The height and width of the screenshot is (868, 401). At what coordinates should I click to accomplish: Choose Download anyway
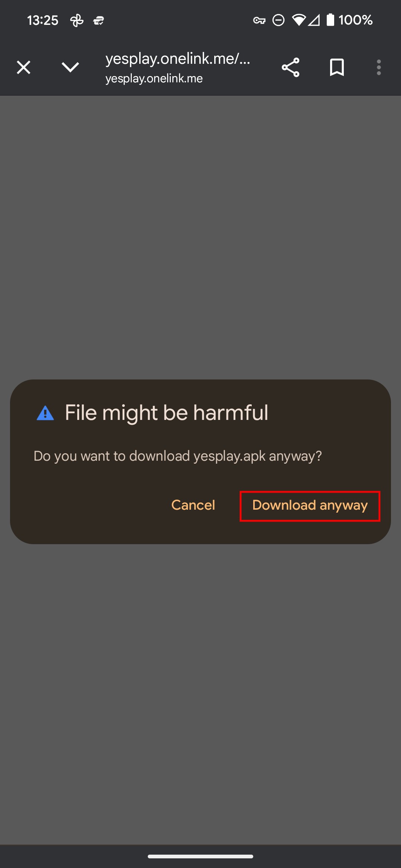(x=310, y=506)
